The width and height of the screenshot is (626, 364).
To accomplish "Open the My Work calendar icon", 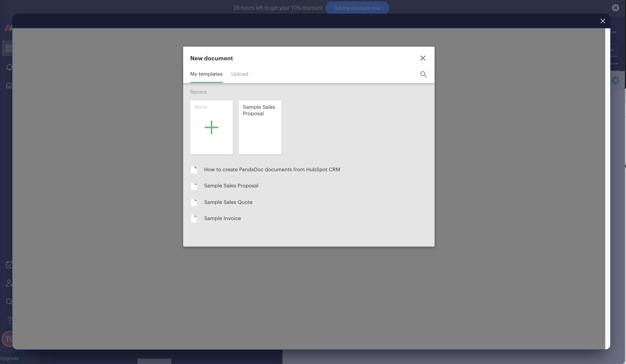I will 9,264.
